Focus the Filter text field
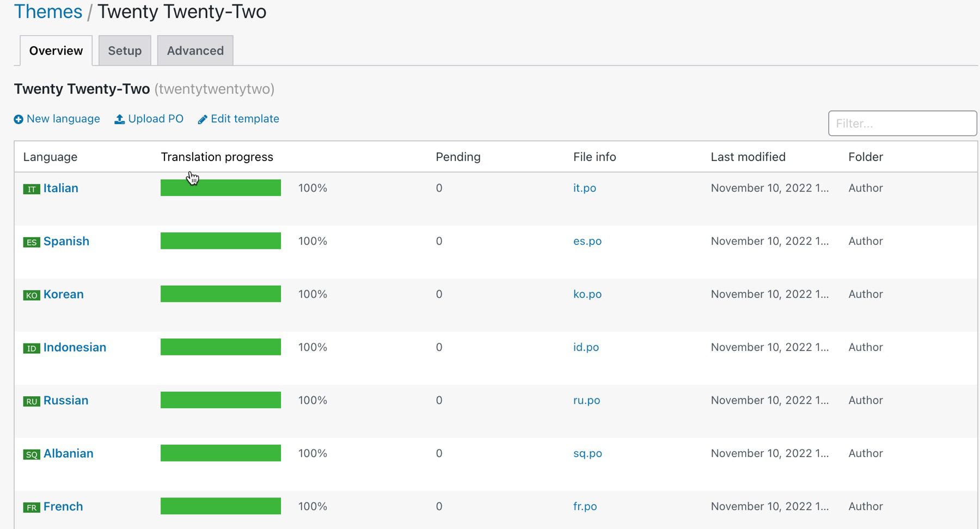 point(902,124)
